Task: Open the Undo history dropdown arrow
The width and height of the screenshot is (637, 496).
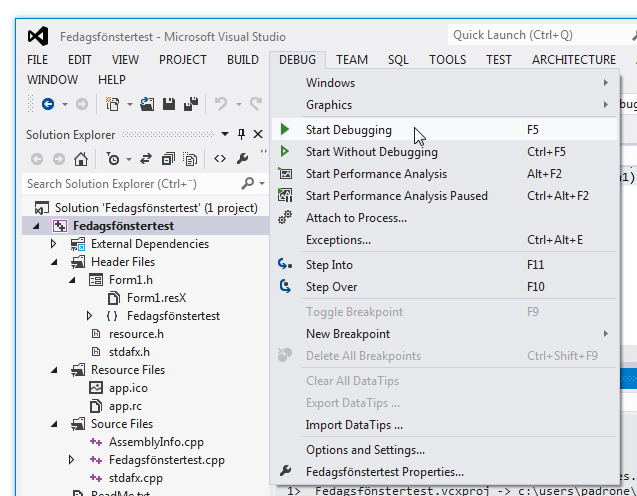Action: point(239,104)
